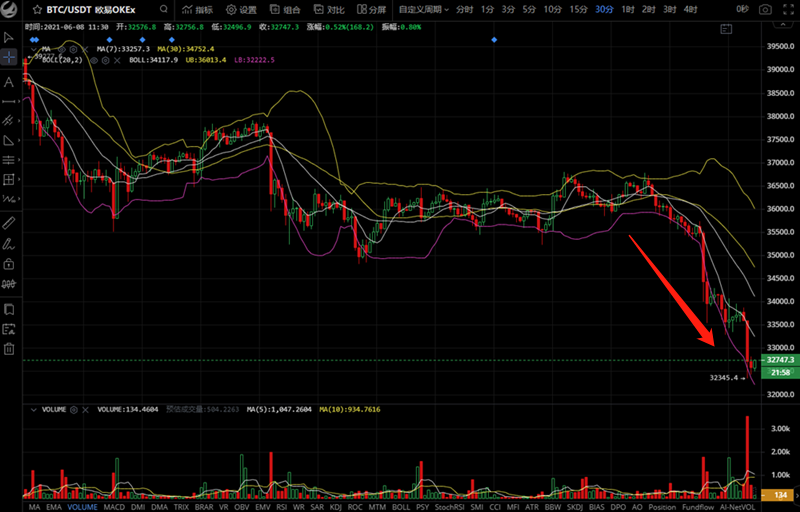The height and width of the screenshot is (512, 800).
Task: Open the 组合 combination option
Action: click(285, 9)
